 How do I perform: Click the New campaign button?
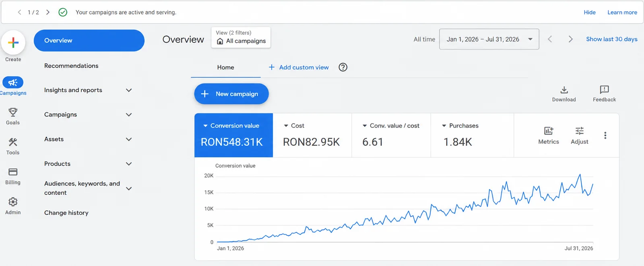(231, 94)
